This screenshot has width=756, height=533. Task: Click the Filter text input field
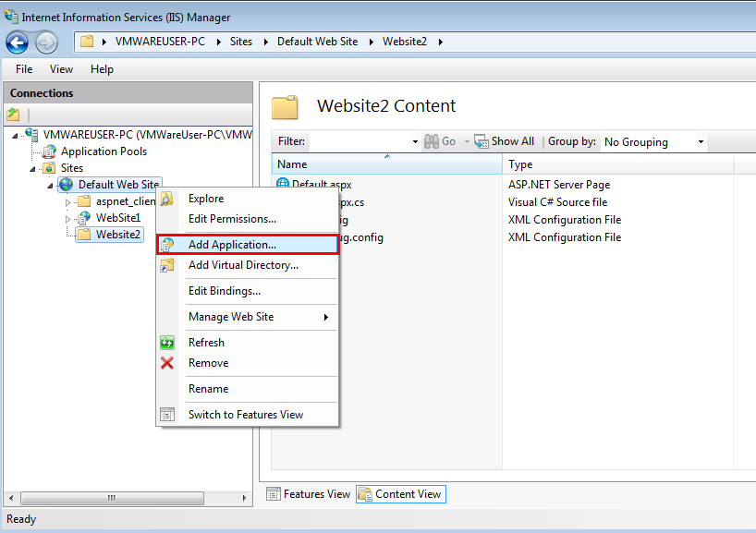click(360, 141)
